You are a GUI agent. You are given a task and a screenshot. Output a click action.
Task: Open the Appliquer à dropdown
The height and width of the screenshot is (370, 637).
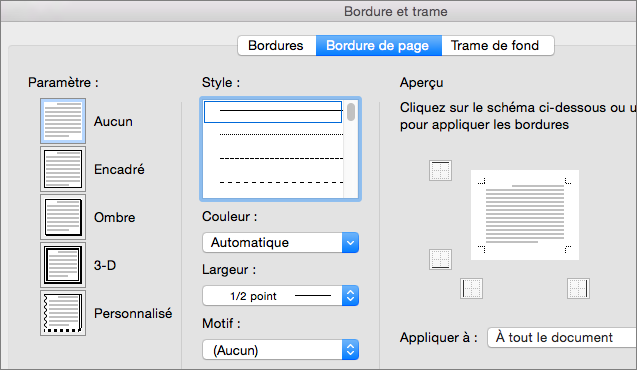pyautogui.click(x=562, y=338)
